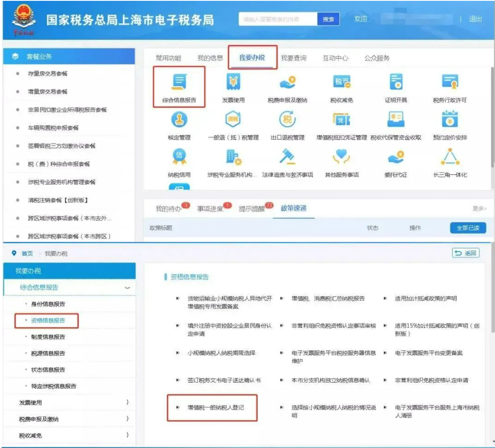Open the 纳税信用 icon

coord(179,157)
